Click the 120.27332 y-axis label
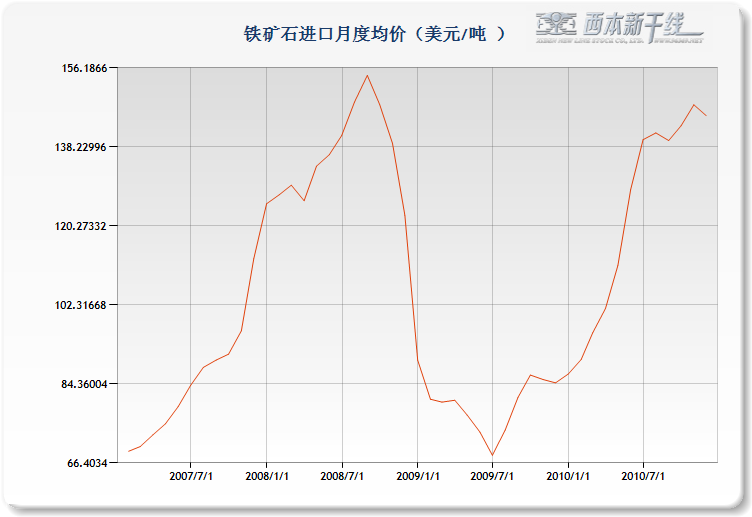 83,226
